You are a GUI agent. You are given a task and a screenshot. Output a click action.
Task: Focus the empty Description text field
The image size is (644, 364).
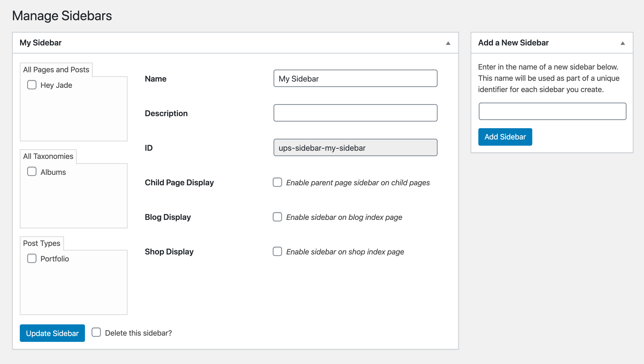pyautogui.click(x=355, y=113)
